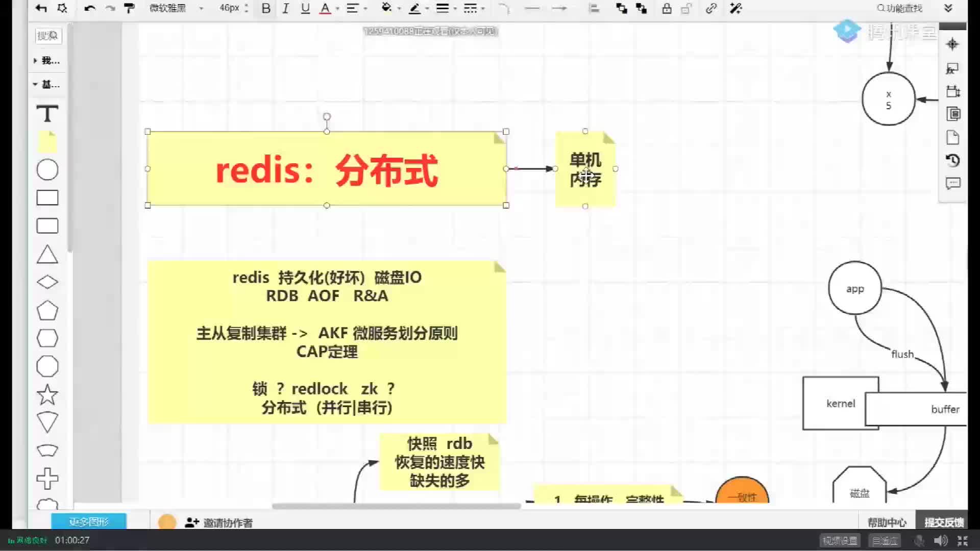Screen dimensions: 980x551
Task: Click the 功能查找 function search box
Action: point(899,8)
